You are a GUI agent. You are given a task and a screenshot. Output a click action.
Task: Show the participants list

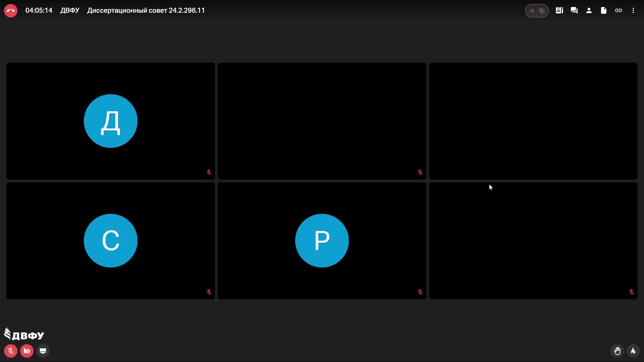(589, 11)
